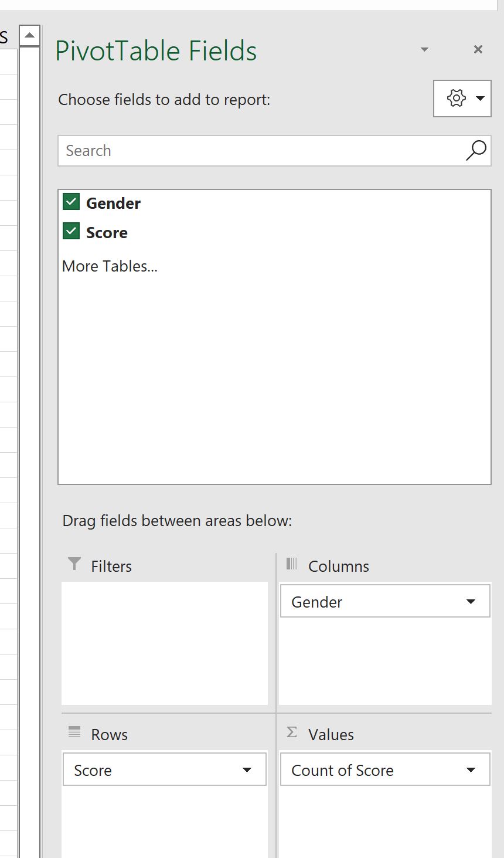The height and width of the screenshot is (858, 504).
Task: Uncheck the Score field
Action: pos(70,230)
